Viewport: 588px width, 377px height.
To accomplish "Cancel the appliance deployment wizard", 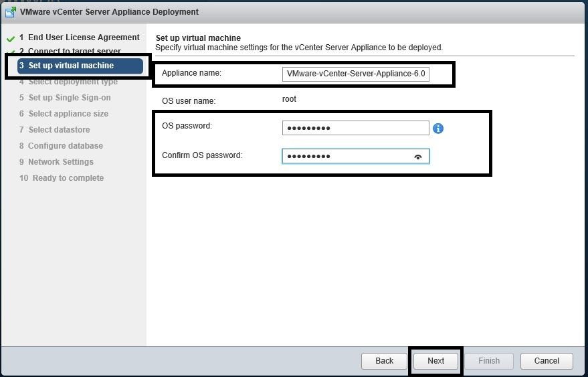I will [547, 361].
